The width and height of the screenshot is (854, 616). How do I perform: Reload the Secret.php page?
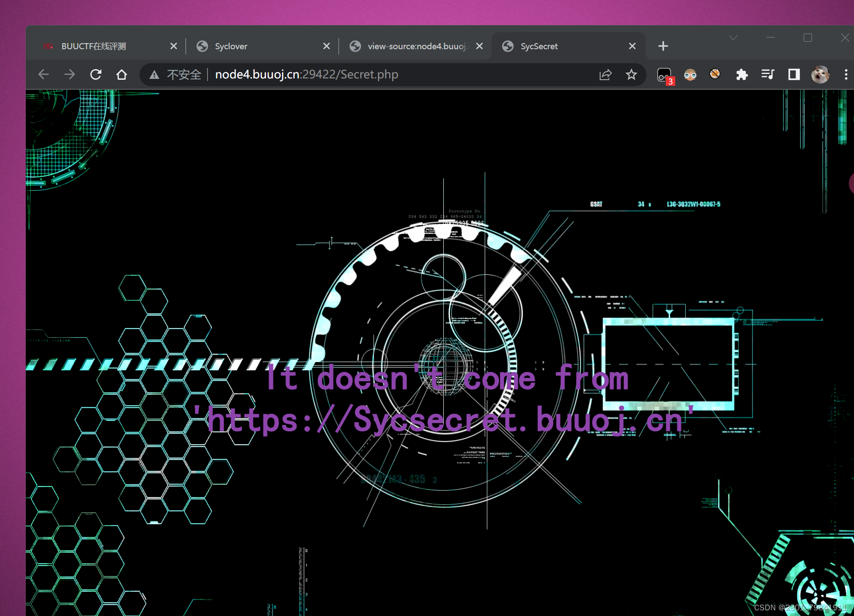coord(96,74)
